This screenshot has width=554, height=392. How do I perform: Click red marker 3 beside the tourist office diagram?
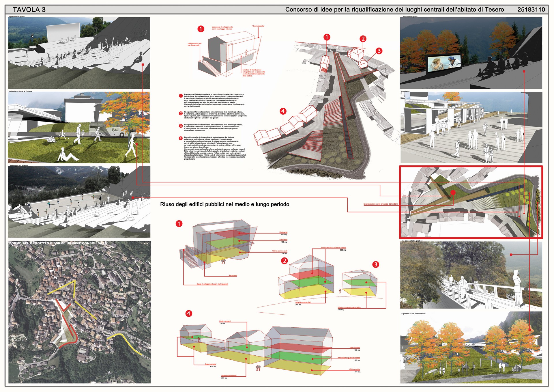click(x=375, y=264)
